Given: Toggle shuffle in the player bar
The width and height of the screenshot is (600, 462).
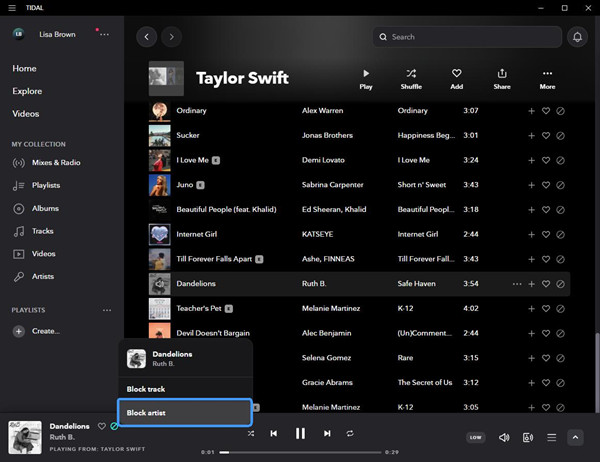Looking at the screenshot, I should point(251,433).
